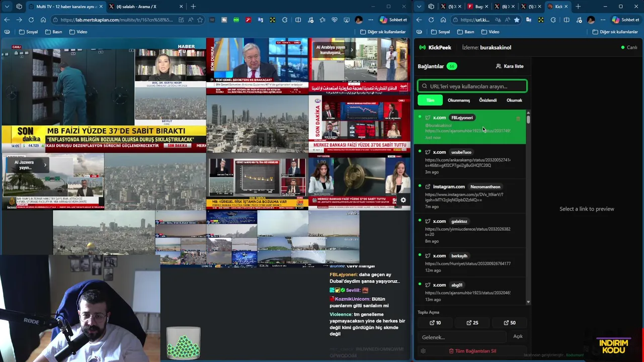Open home page in Multi TV window
Image resolution: width=644 pixels, height=362 pixels.
click(x=43, y=20)
